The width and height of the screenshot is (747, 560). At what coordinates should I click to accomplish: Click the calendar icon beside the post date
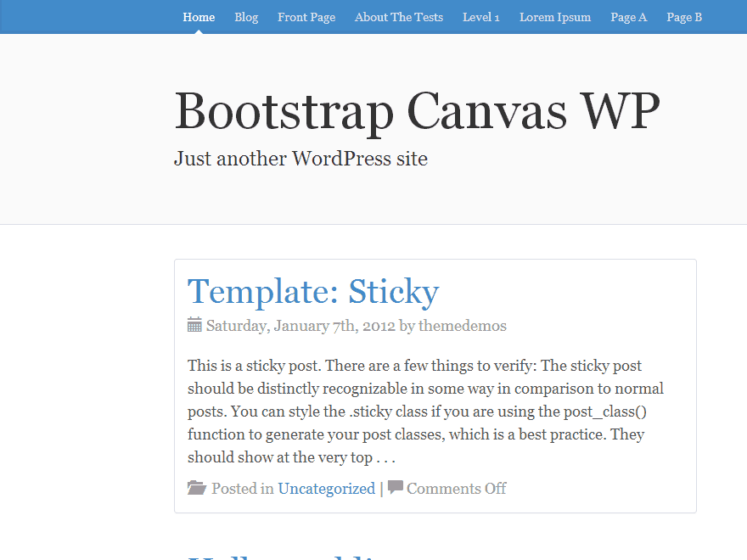coord(194,325)
